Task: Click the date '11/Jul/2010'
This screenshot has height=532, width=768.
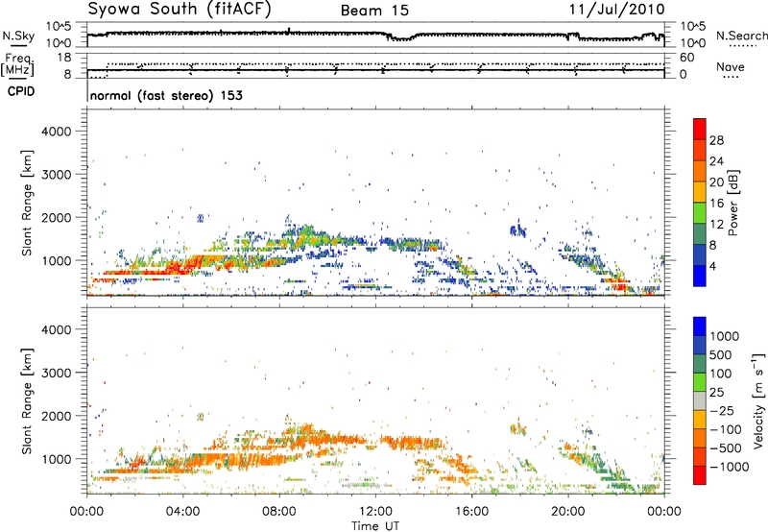Action: coord(616,10)
